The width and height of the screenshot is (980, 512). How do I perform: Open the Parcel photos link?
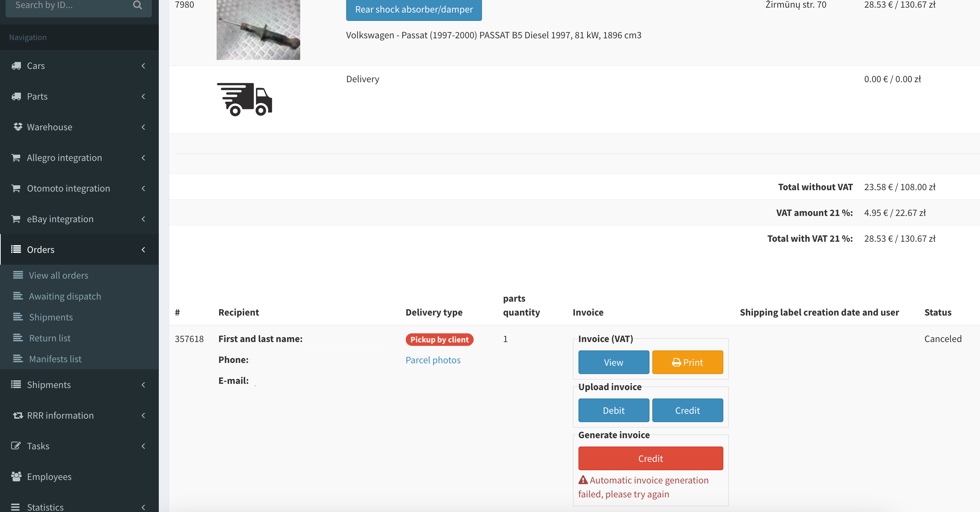point(433,360)
